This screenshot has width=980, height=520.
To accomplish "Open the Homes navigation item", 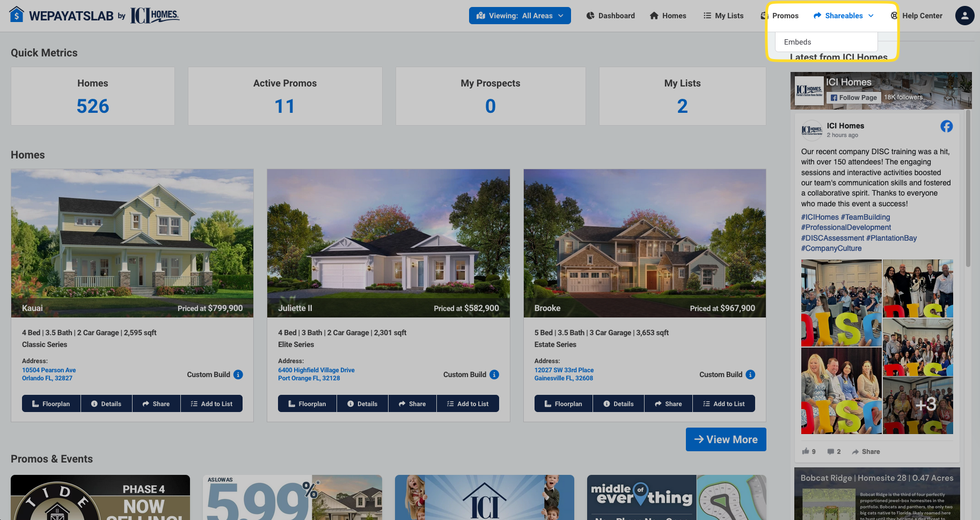I will 668,16.
